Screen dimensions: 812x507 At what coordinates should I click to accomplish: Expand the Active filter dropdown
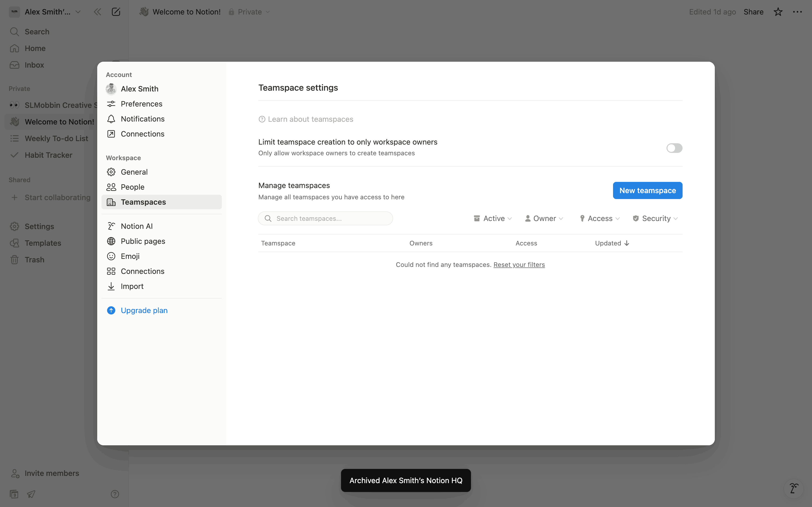[x=492, y=219]
